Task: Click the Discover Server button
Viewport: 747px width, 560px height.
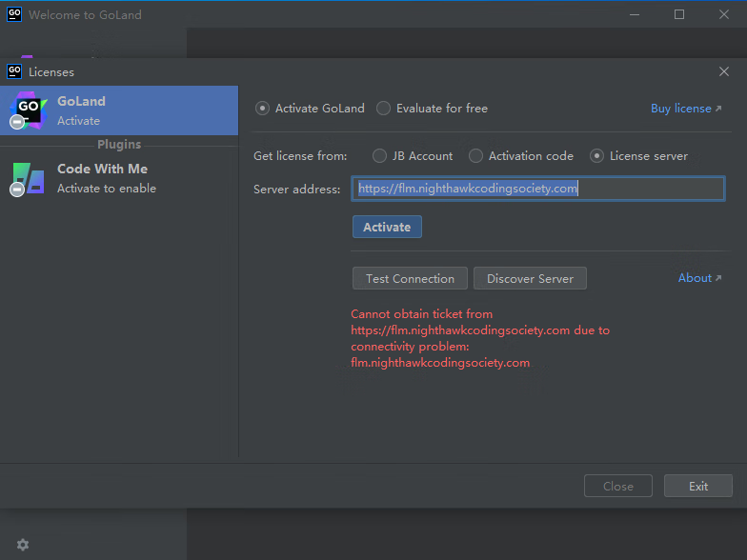Action: [x=530, y=278]
